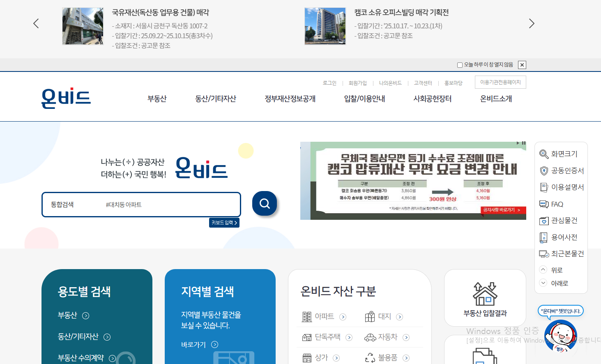Jump up with 위로 arrow
Viewport: 601px width, 364px height.
(551, 270)
